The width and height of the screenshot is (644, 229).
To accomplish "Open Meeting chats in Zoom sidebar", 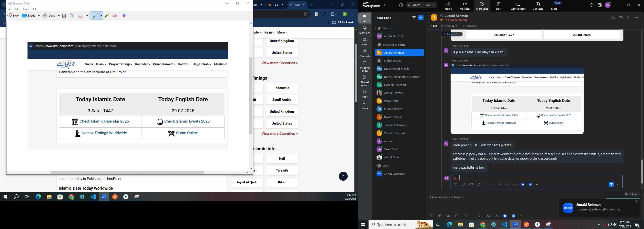I will click(365, 66).
